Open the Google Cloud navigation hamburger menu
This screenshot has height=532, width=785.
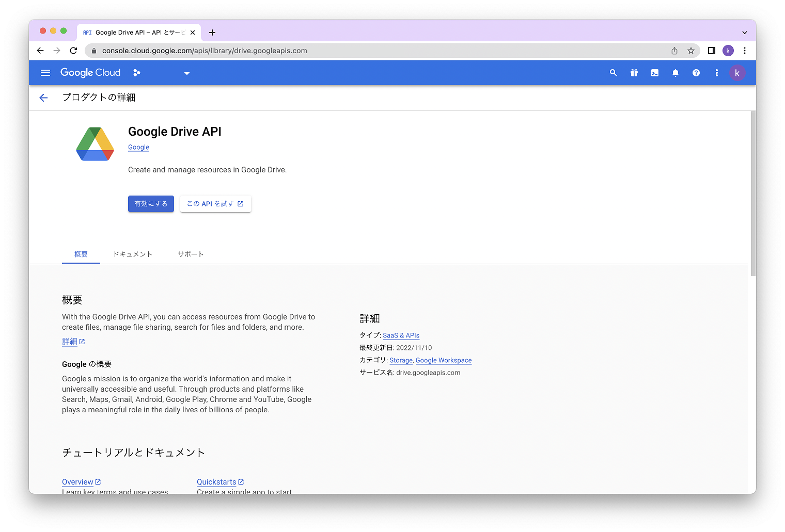pos(45,73)
